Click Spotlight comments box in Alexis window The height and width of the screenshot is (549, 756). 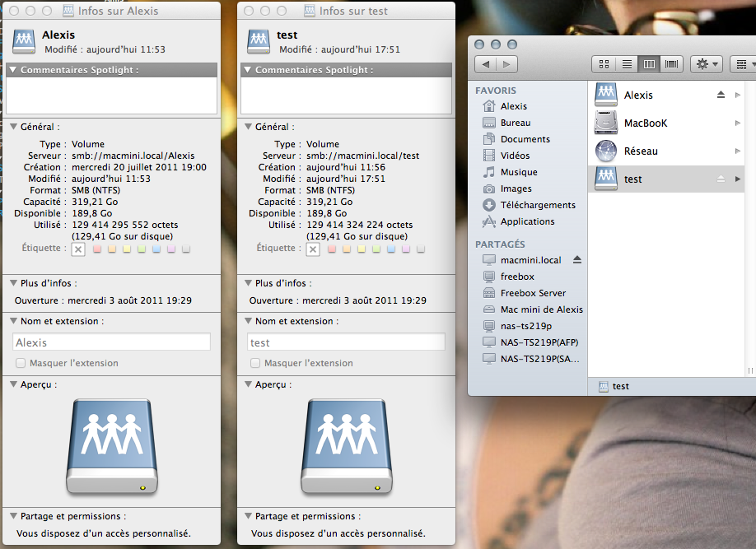point(111,95)
